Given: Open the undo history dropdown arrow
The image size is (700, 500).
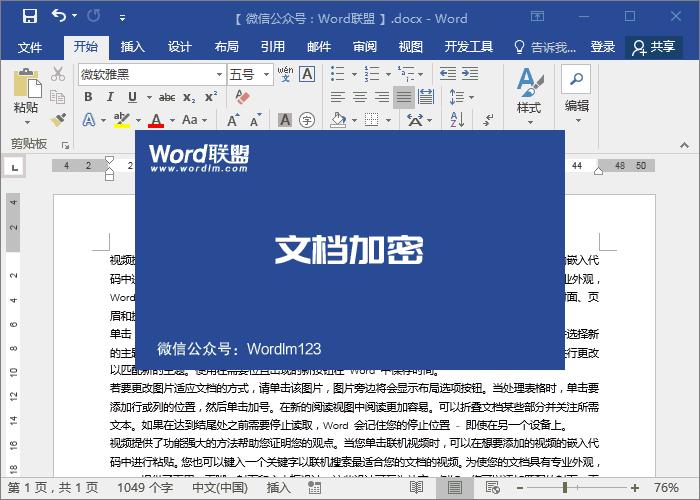Looking at the screenshot, I should 75,16.
